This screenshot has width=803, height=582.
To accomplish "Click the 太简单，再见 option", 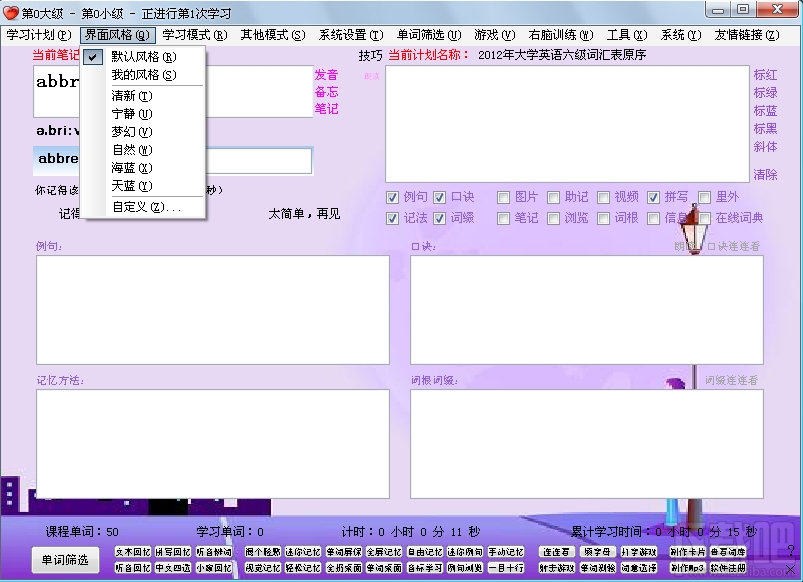I will pos(304,214).
